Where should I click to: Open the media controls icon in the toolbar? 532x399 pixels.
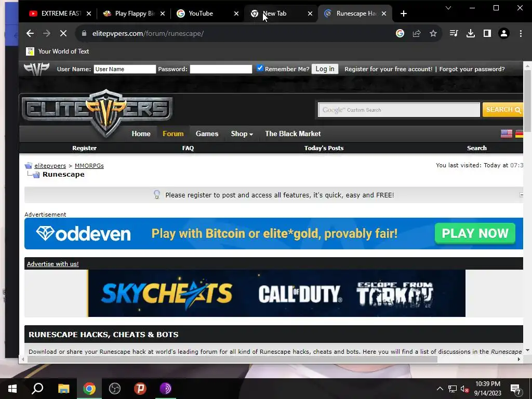coord(454,33)
